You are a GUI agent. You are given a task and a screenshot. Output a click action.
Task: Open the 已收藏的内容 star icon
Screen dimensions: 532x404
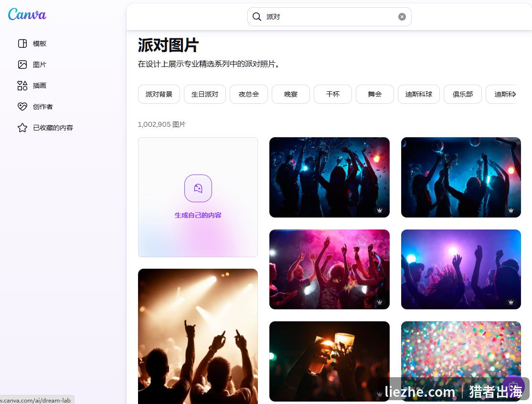pos(22,128)
